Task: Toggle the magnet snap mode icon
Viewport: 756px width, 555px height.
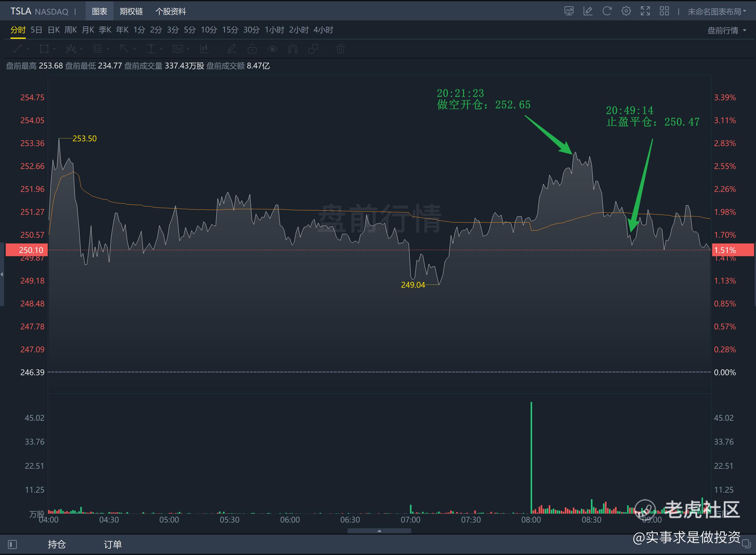Action: (x=293, y=49)
